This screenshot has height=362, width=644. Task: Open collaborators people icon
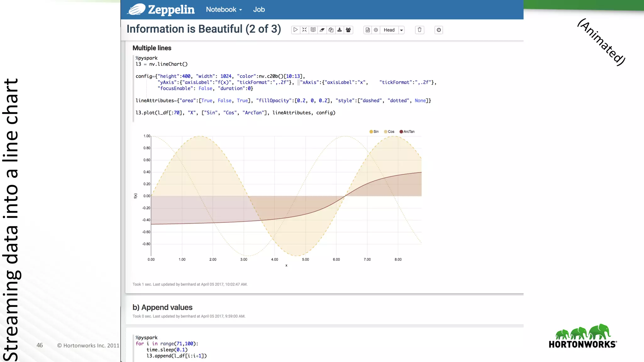tap(348, 30)
